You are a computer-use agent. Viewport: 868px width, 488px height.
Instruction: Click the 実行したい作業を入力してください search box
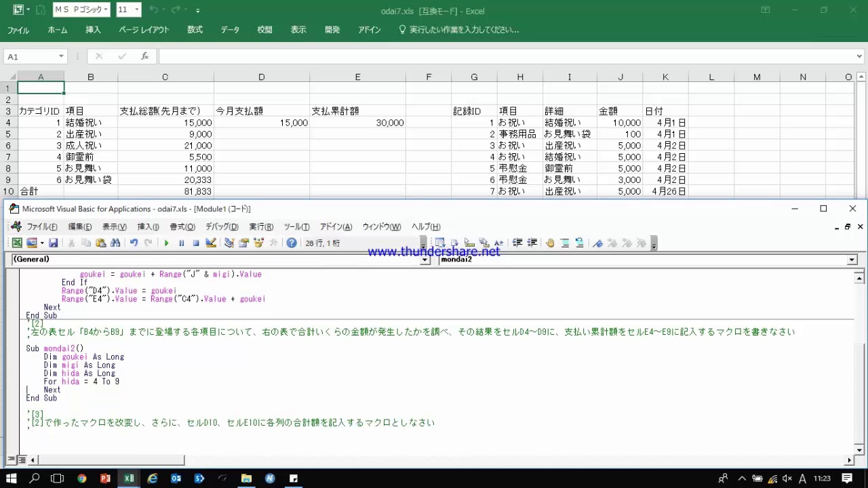464,30
